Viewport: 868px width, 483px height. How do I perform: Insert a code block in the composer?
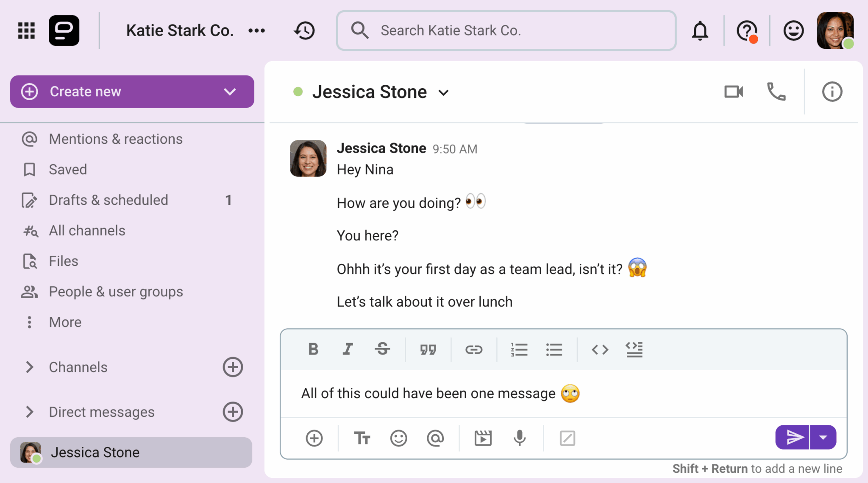pos(634,349)
